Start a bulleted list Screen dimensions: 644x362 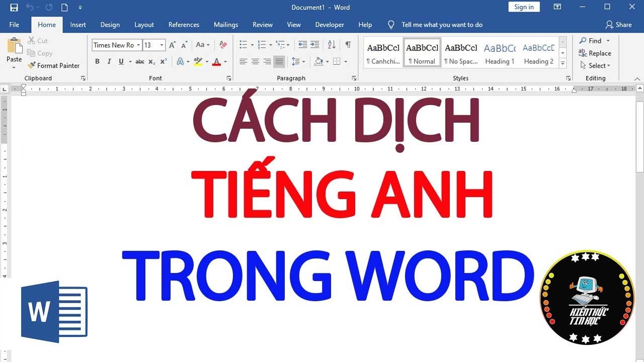coord(243,45)
